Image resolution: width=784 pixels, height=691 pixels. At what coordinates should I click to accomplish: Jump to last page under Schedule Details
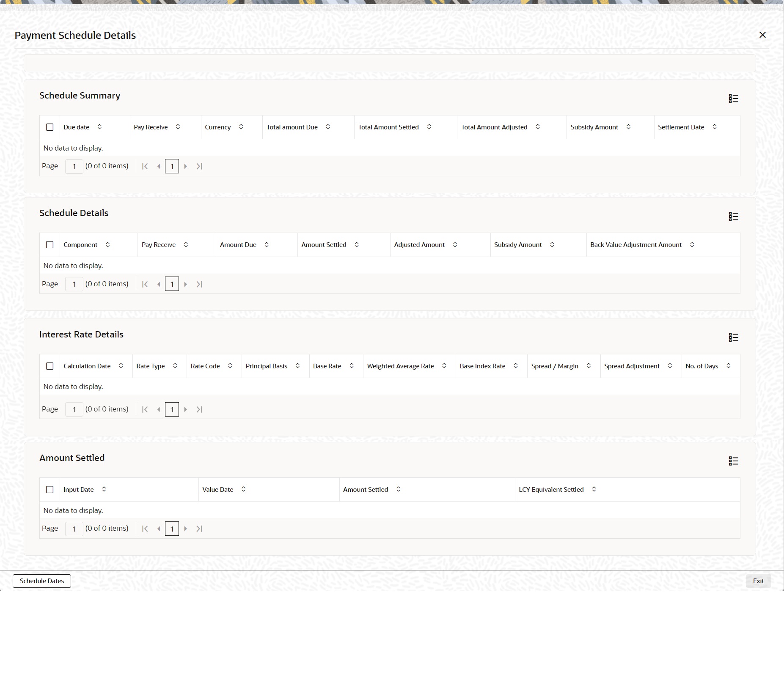click(x=199, y=284)
